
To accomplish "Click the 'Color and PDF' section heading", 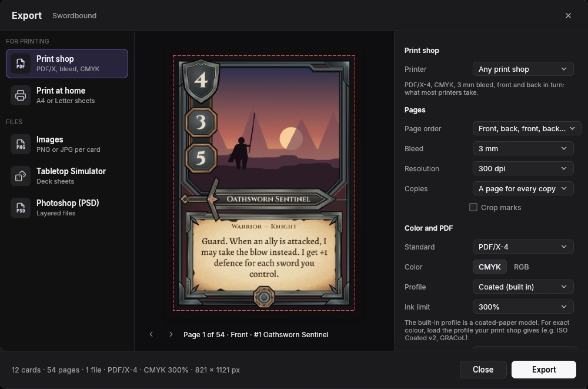I will coord(429,228).
